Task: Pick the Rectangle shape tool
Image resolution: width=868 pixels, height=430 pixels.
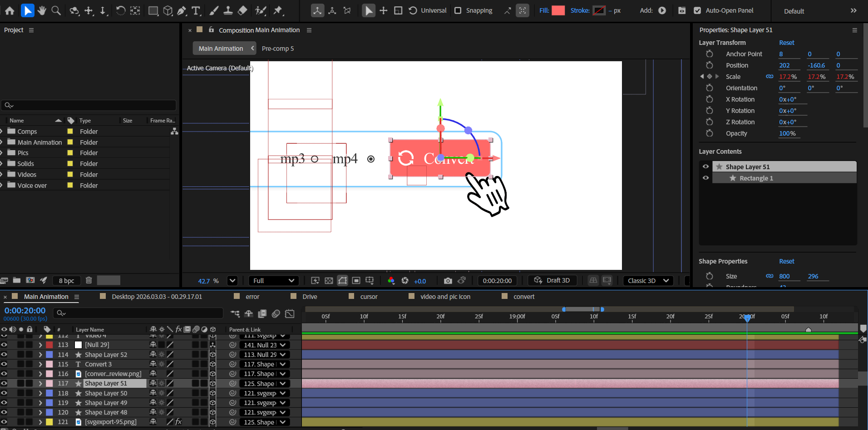Action: click(153, 10)
